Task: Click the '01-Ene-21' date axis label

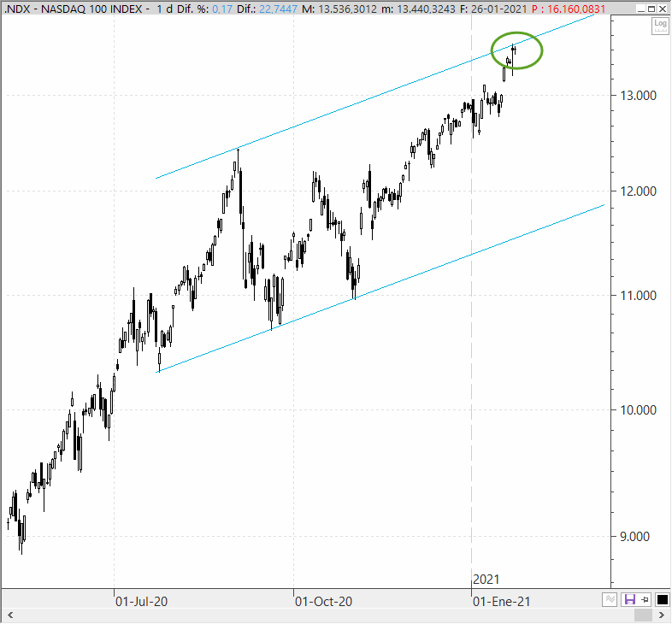Action: pos(501,602)
